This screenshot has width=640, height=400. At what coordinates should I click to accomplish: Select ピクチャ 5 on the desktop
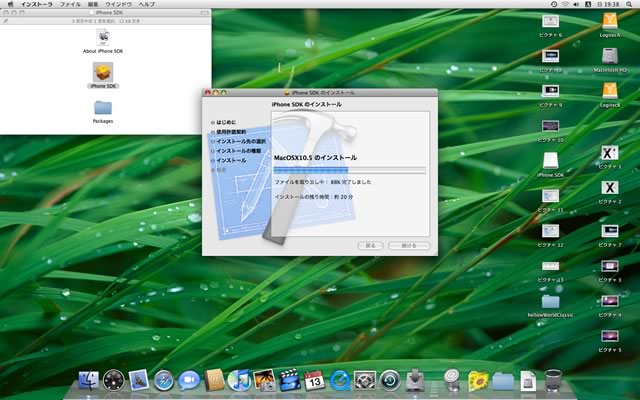[610, 341]
